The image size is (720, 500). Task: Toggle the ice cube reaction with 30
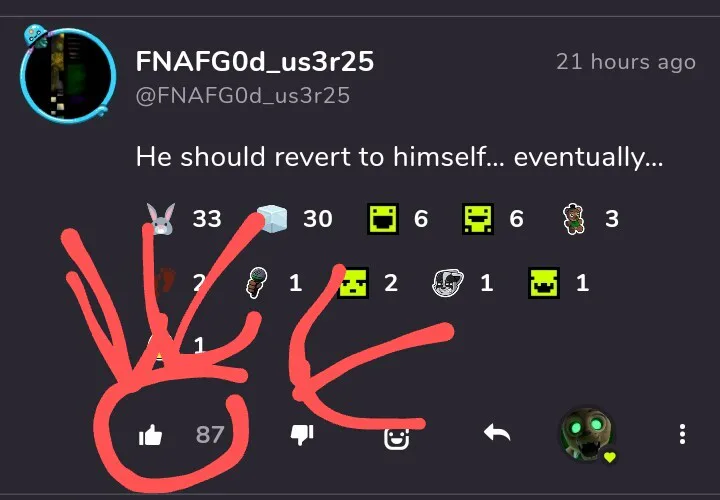coord(272,219)
